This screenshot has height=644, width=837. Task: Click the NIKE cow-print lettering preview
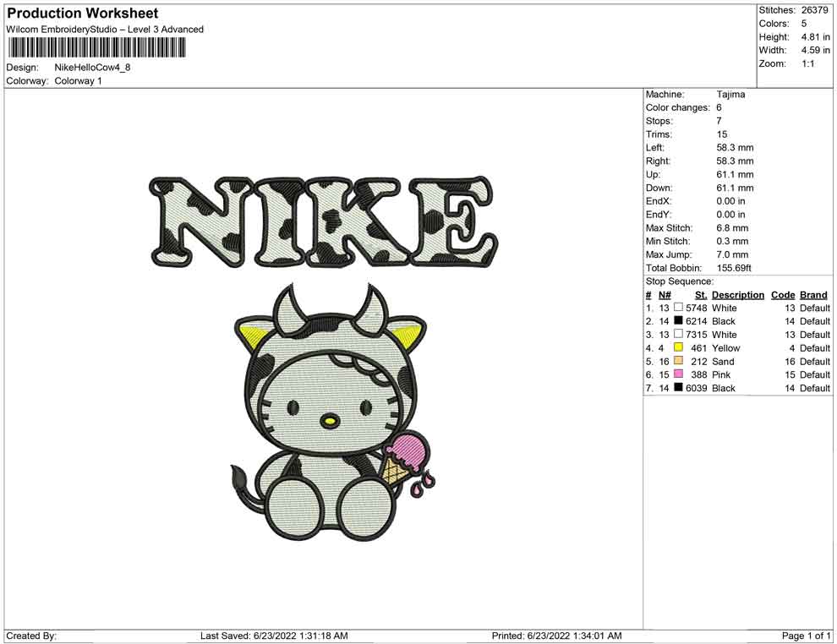pyautogui.click(x=324, y=221)
